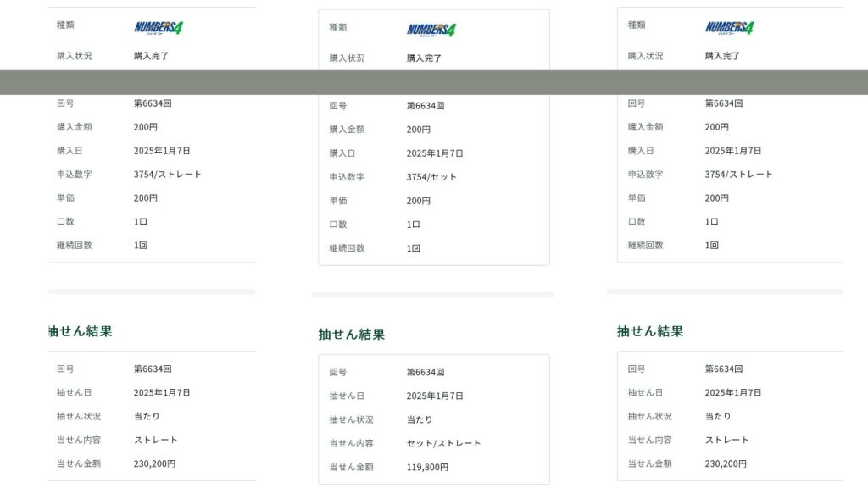868x488 pixels.
Task: Click 3754/ストレート in the right panel
Action: pyautogui.click(x=738, y=174)
